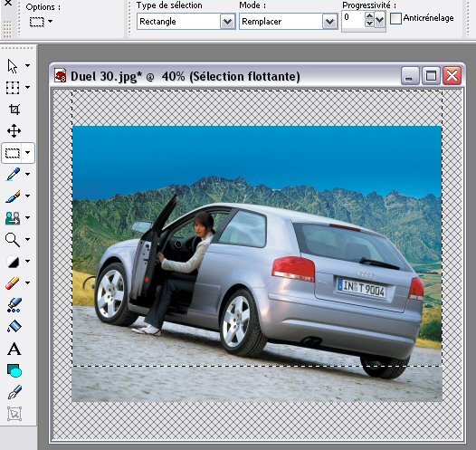This screenshot has width=476, height=450.
Task: Select the Paint Brush tool
Action: (13, 196)
